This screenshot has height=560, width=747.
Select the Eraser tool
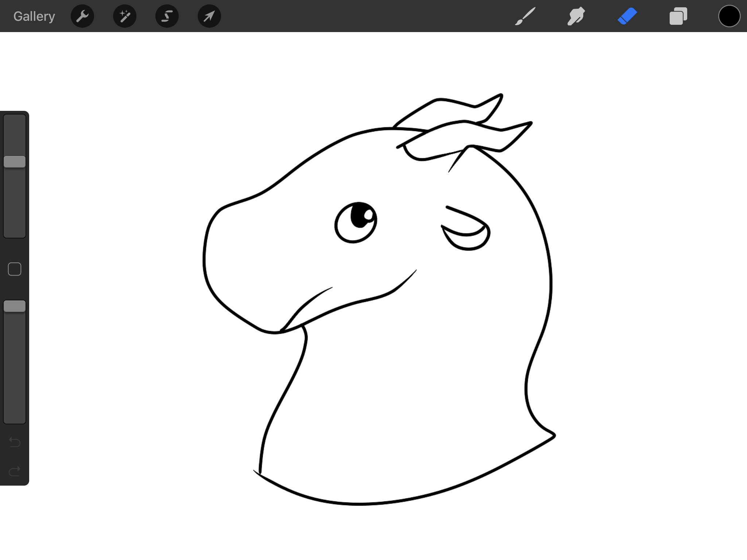click(627, 16)
